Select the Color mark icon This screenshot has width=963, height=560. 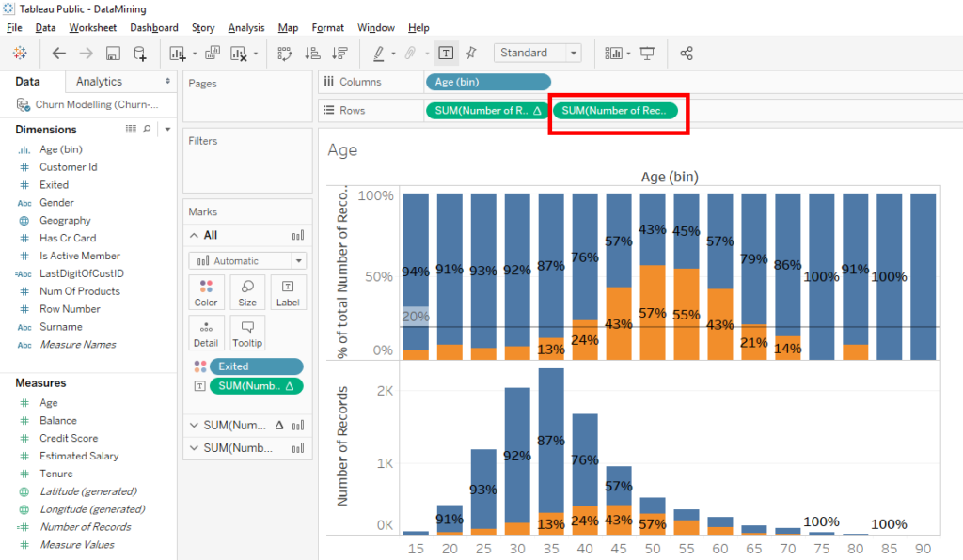click(206, 292)
